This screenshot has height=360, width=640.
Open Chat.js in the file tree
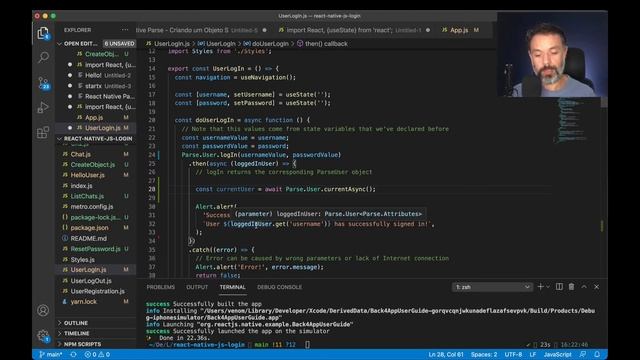[x=96, y=154]
